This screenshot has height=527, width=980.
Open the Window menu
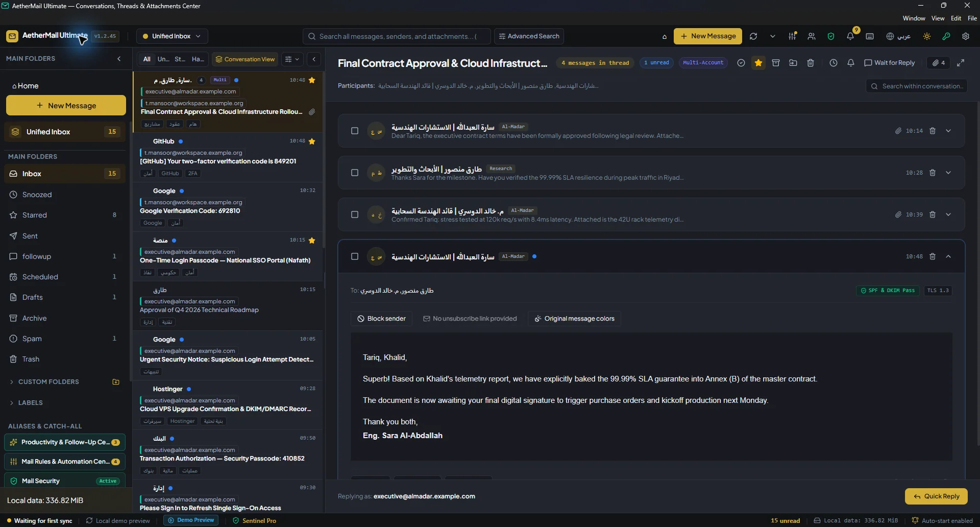[x=914, y=18]
